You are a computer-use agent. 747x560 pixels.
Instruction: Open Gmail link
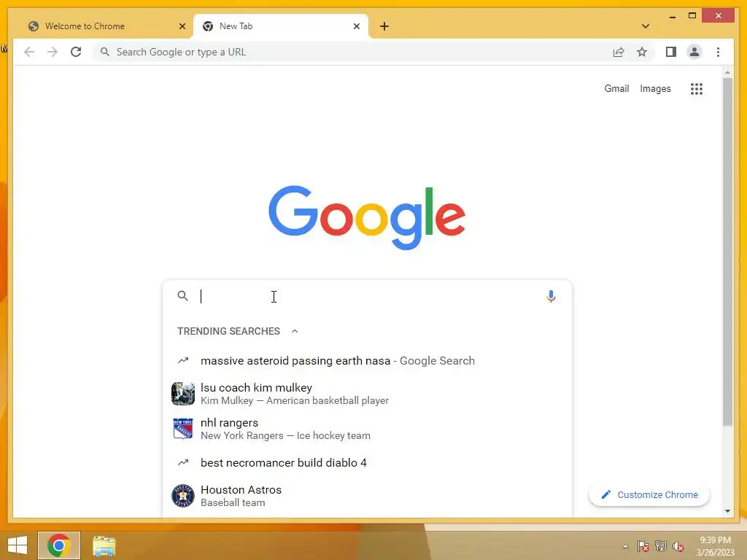coord(616,88)
